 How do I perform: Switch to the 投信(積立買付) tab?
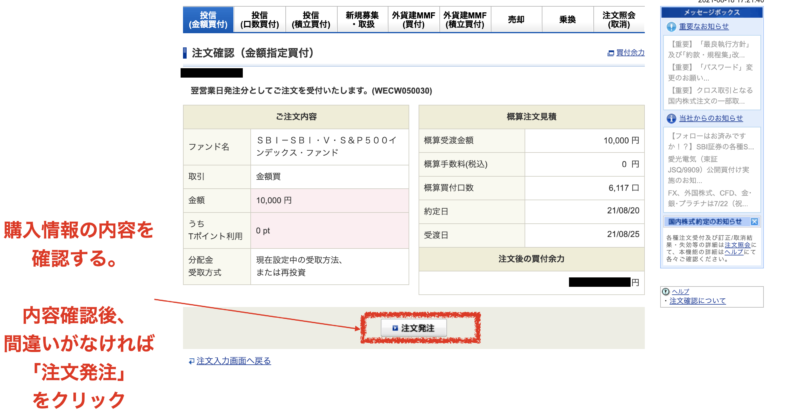click(311, 19)
